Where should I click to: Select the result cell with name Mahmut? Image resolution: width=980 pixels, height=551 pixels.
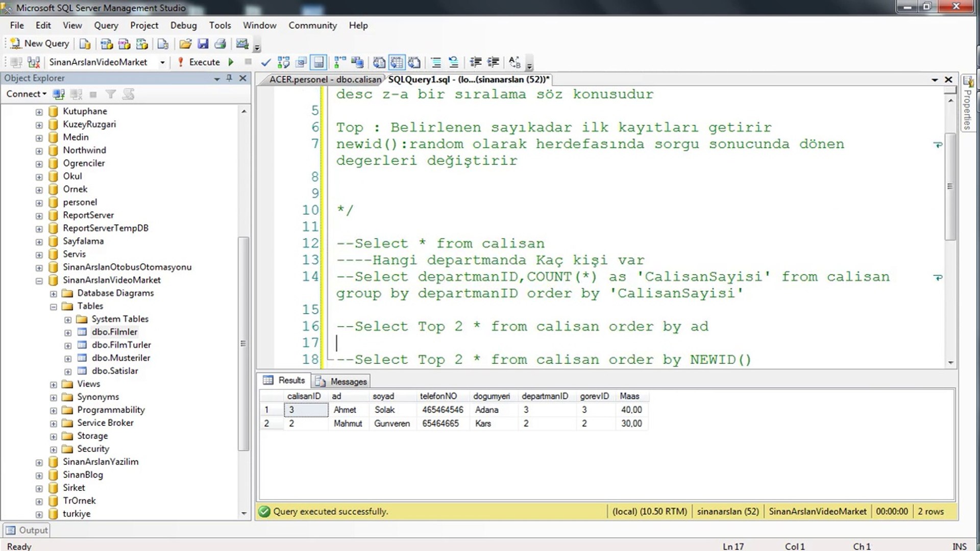click(348, 423)
